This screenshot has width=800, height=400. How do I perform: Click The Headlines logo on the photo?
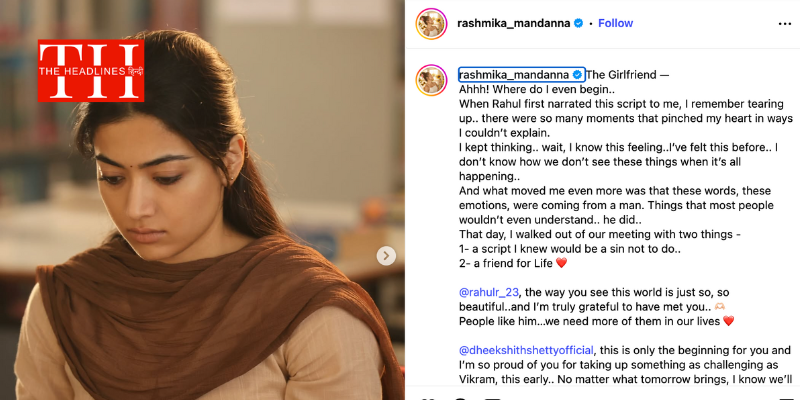[90, 70]
